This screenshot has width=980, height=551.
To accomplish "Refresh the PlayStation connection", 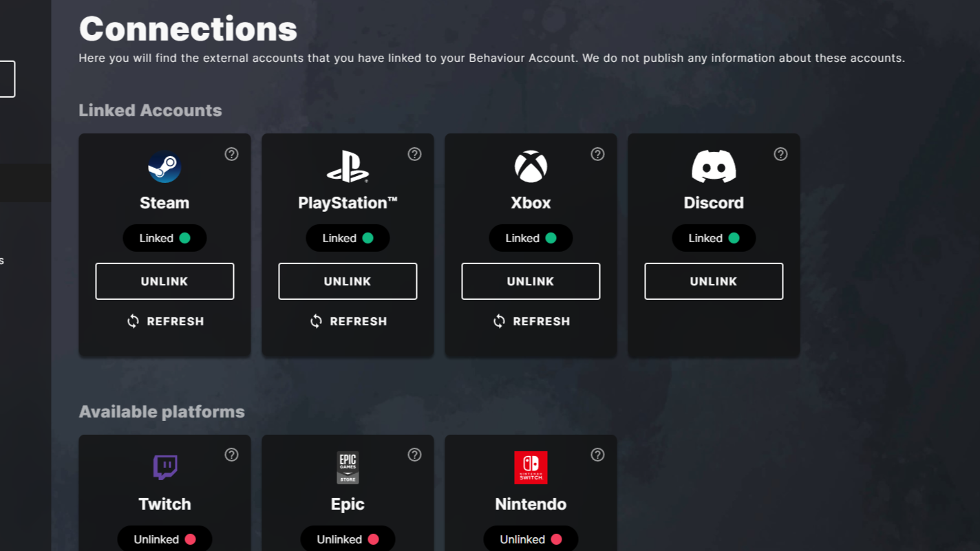I will point(348,321).
